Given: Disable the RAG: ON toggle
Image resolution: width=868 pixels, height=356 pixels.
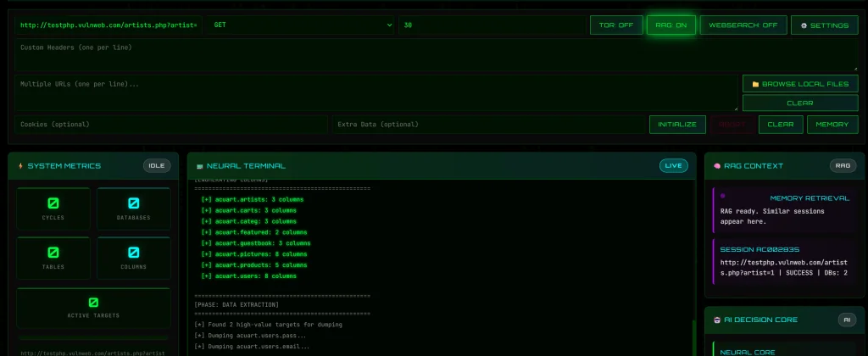Looking at the screenshot, I should tap(671, 25).
